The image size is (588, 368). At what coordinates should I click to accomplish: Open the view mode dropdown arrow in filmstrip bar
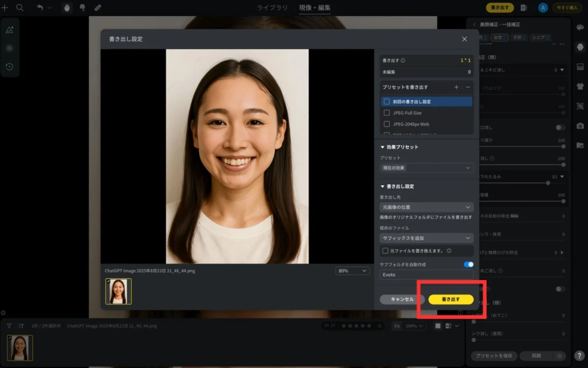pyautogui.click(x=457, y=326)
